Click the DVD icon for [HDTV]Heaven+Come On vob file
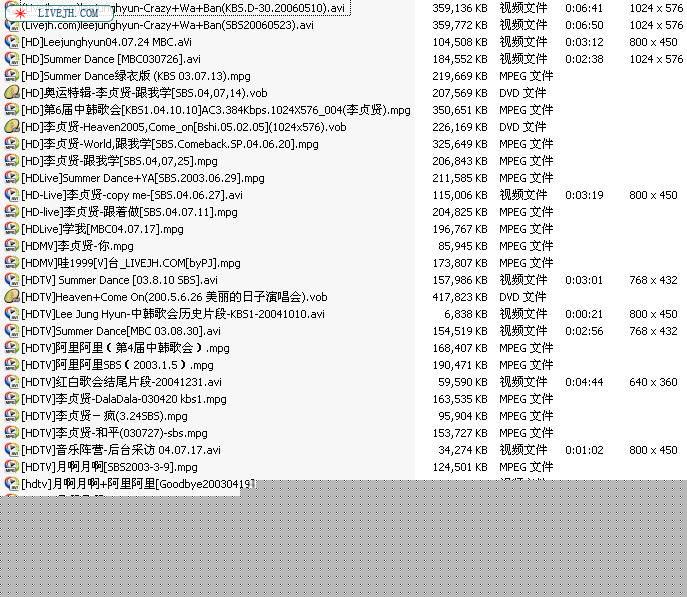The width and height of the screenshot is (687, 597). [12, 297]
